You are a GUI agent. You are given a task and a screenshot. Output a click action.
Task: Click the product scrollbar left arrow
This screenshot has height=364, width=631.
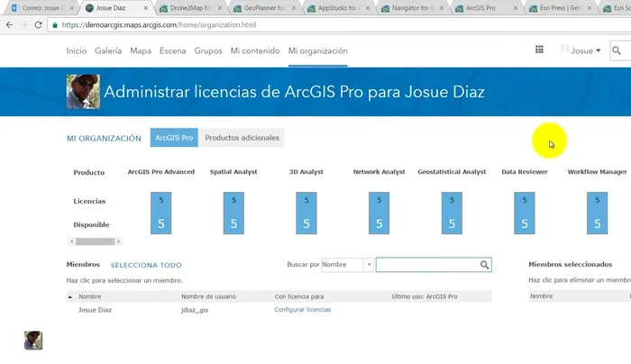click(x=71, y=241)
